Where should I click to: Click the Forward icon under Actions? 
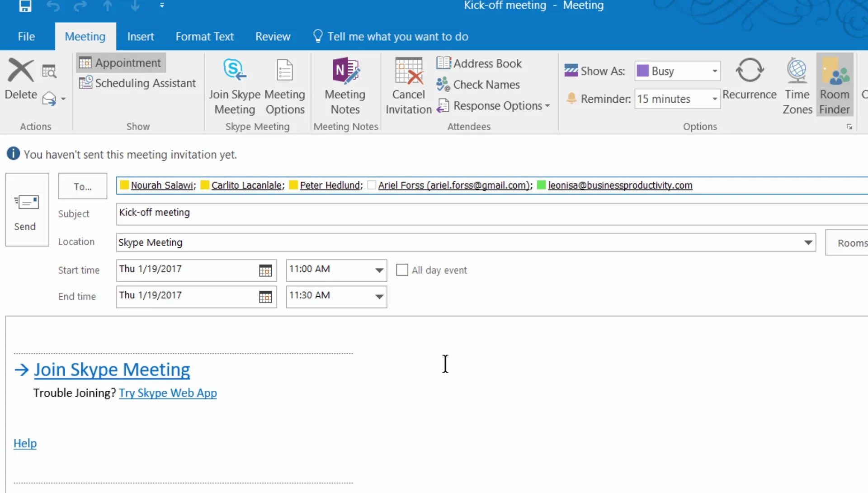coord(49,99)
